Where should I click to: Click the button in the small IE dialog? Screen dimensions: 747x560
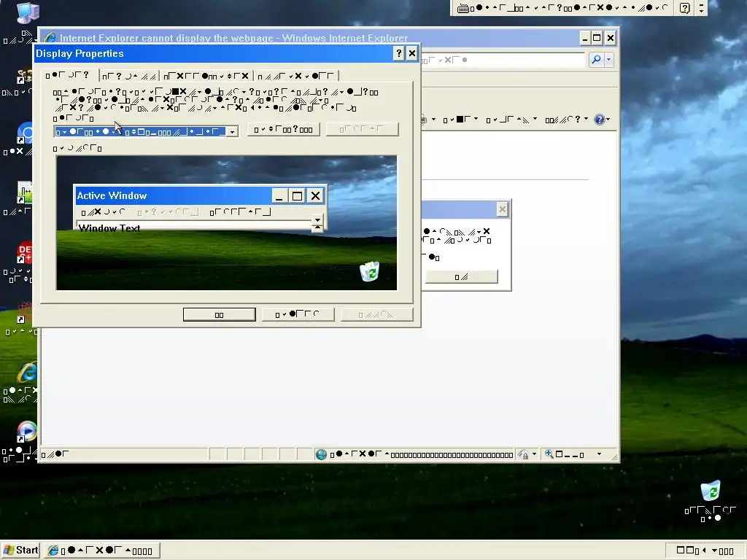(461, 276)
